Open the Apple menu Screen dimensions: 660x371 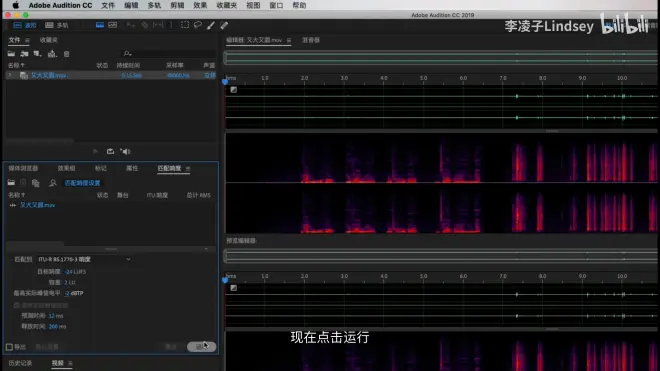[x=16, y=5]
